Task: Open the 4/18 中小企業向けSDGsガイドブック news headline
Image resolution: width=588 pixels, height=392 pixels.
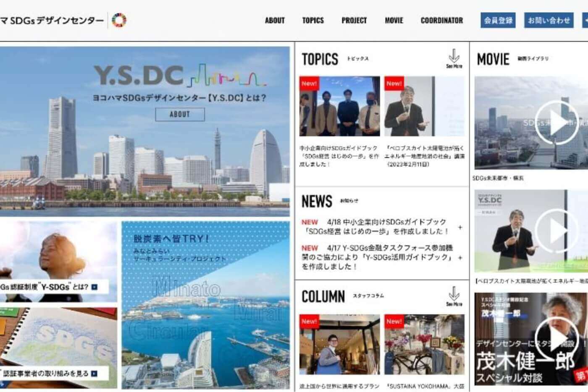Action: [376, 227]
